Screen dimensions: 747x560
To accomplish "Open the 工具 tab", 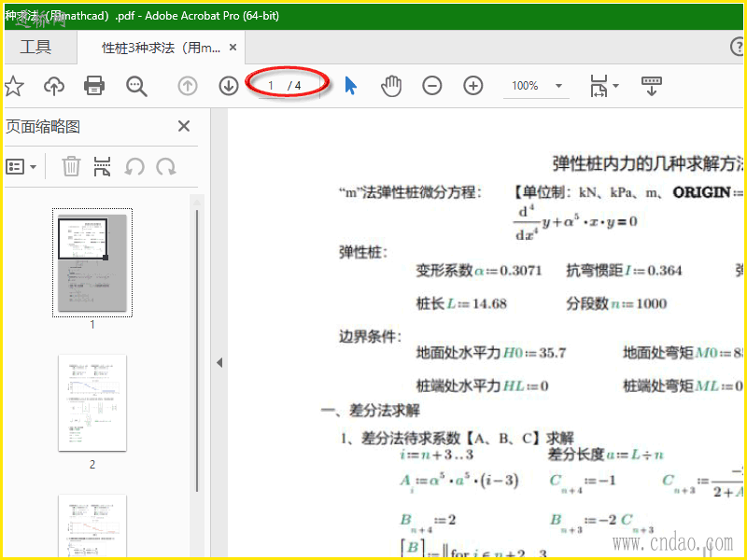I will [x=35, y=48].
